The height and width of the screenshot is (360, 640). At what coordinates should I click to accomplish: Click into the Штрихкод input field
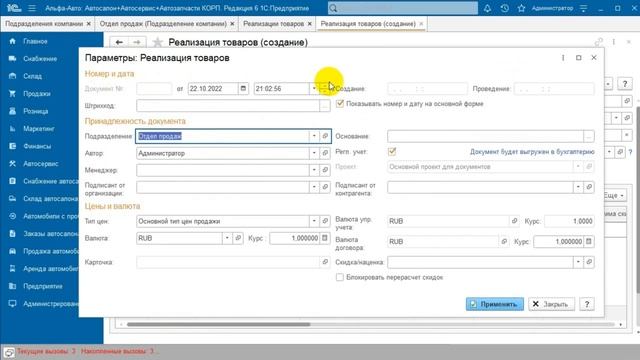click(x=228, y=106)
